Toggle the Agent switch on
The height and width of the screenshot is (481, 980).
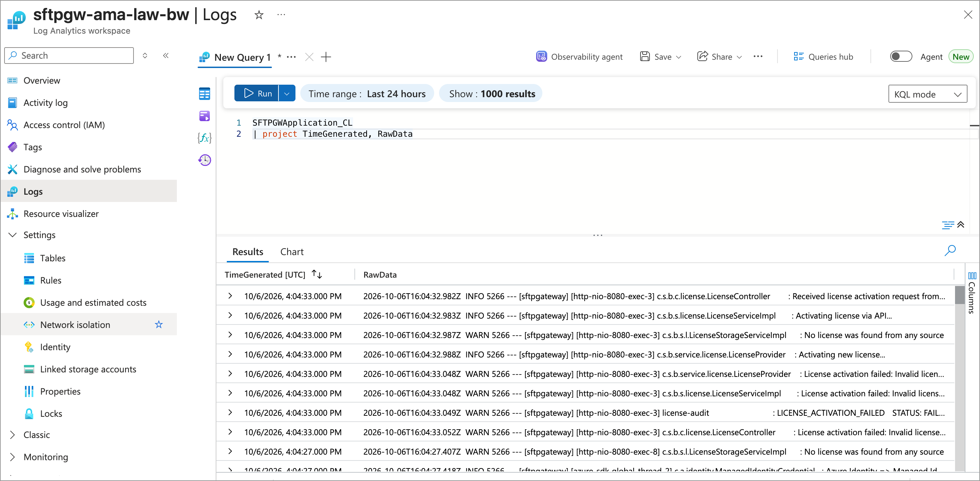pyautogui.click(x=901, y=57)
